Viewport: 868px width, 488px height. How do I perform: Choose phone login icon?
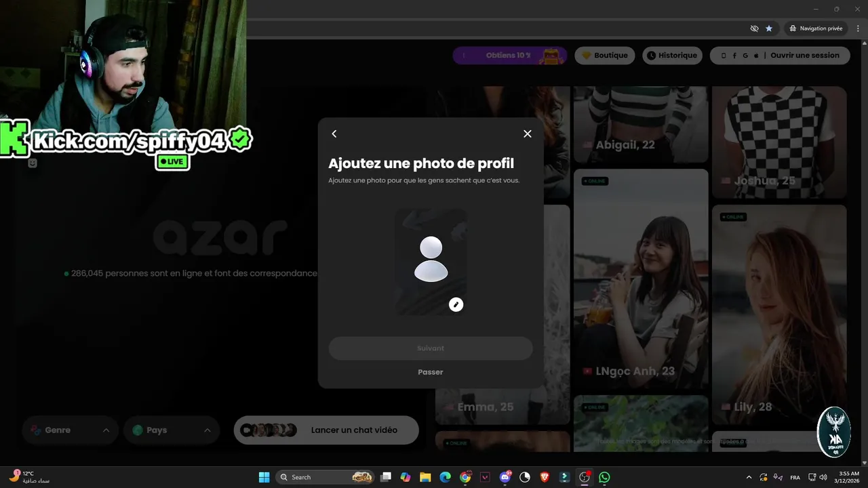click(x=724, y=56)
